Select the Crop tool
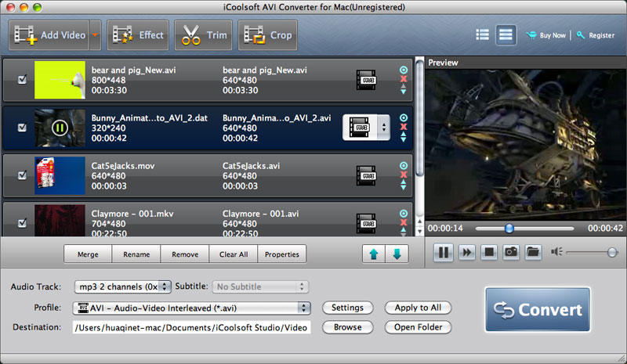Image resolution: width=627 pixels, height=364 pixels. tap(266, 34)
